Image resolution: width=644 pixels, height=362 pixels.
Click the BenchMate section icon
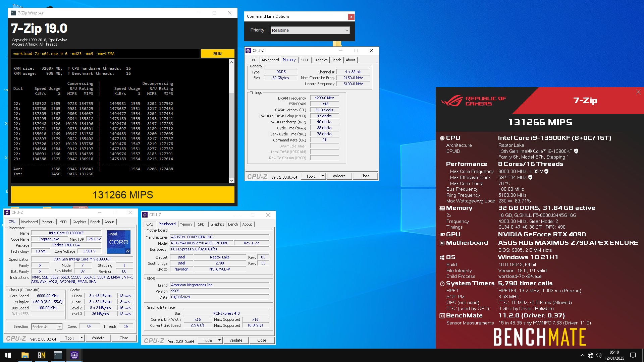coord(442,316)
